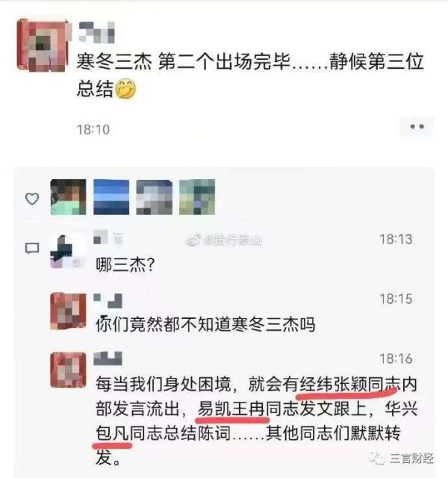
Task: Tap the post author's blurred name
Action: [x=96, y=32]
